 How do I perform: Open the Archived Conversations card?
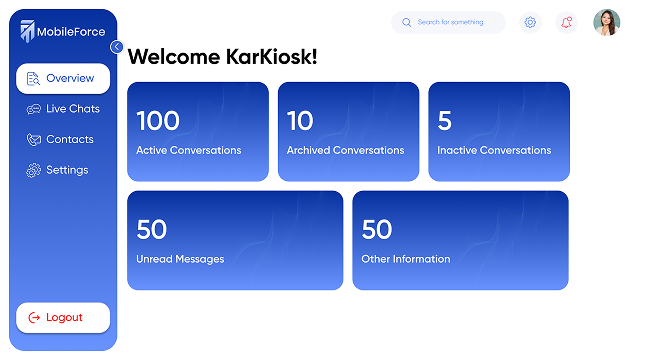pyautogui.click(x=348, y=131)
